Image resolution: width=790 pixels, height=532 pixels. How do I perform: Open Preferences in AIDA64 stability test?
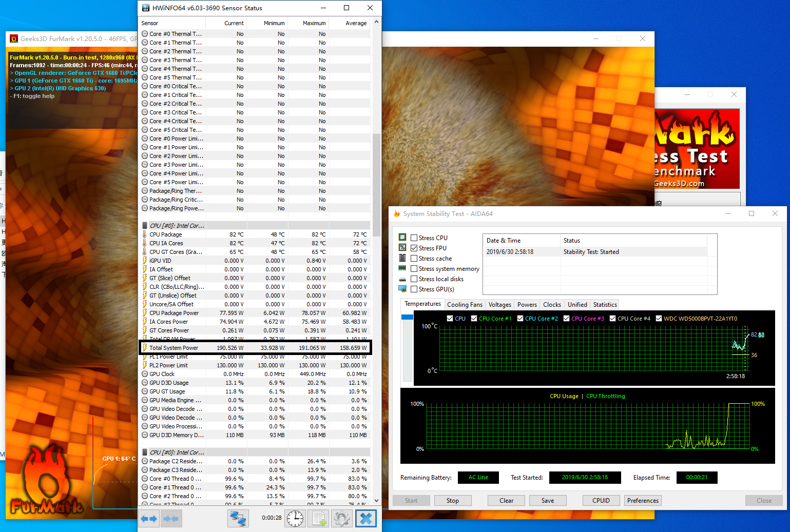pyautogui.click(x=643, y=501)
